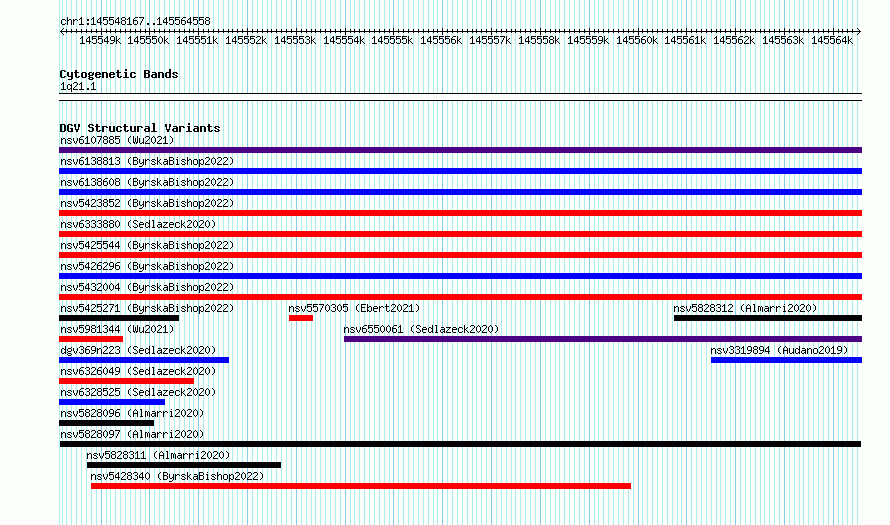The height and width of the screenshot is (525, 890).
Task: Open nsv5828312 (Almarri2020) label
Action: pos(745,308)
